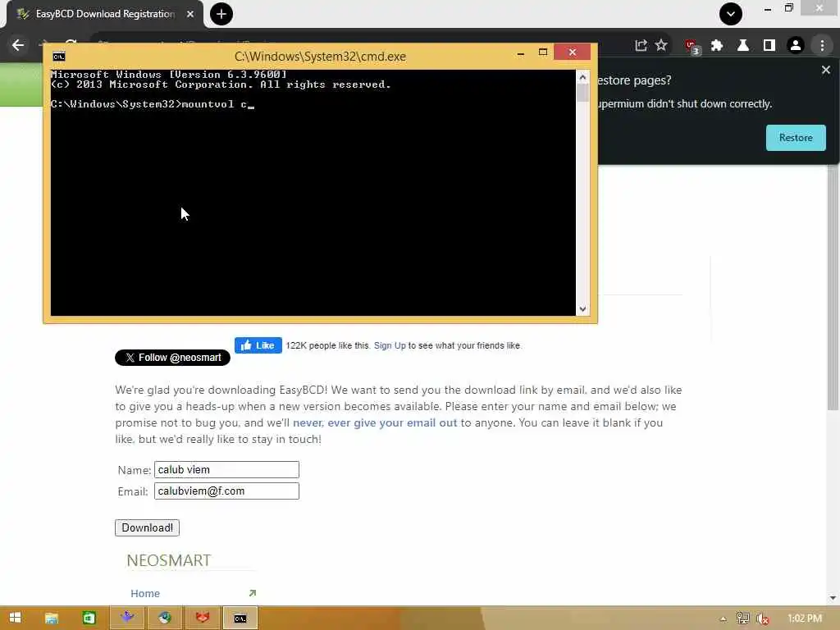Open the Windows Start button
The width and height of the screenshot is (840, 630).
point(15,618)
